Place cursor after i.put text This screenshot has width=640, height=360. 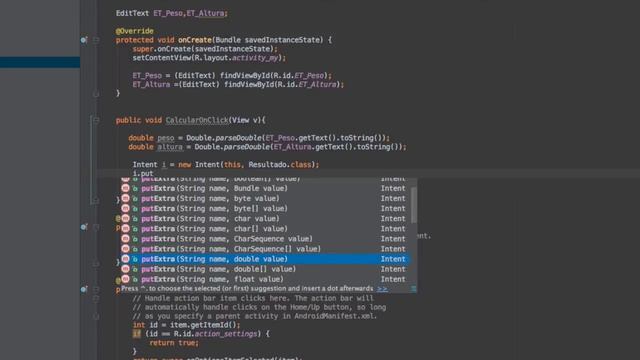pos(154,173)
